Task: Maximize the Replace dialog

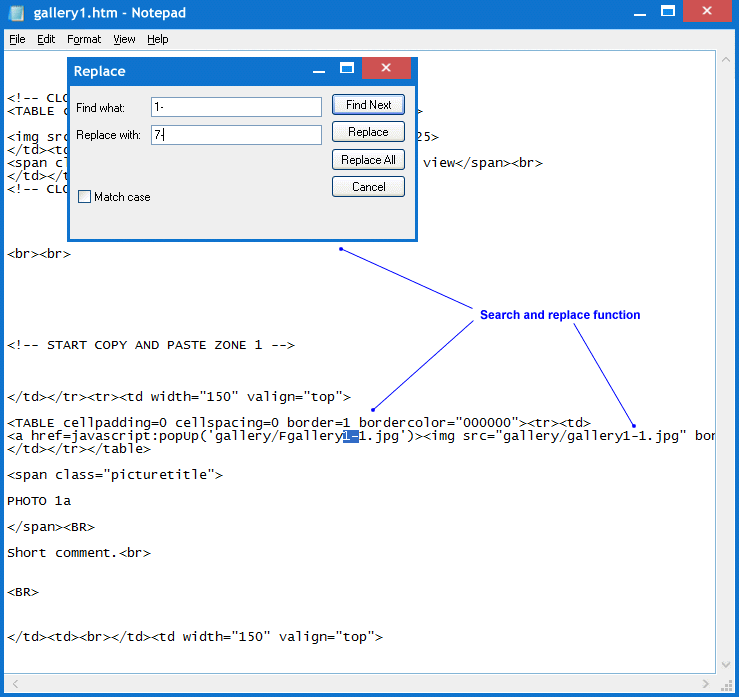Action: coord(347,68)
